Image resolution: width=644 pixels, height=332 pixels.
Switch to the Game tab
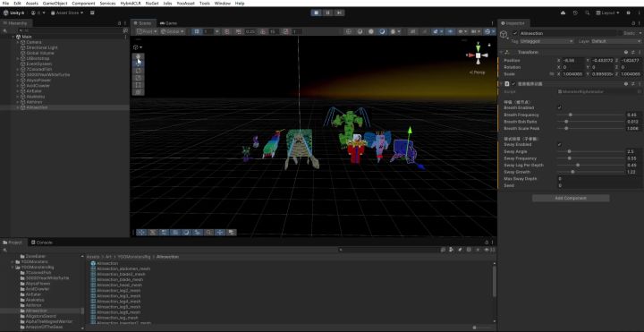point(169,23)
